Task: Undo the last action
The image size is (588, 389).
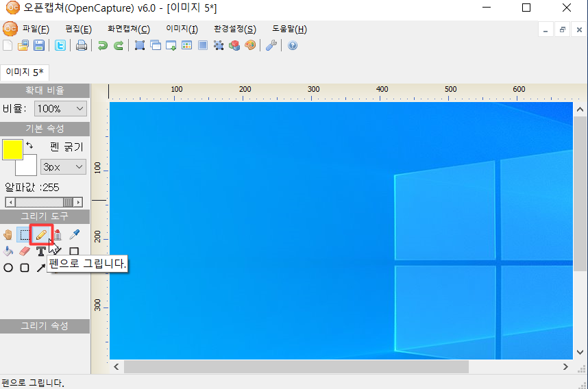Action: pos(102,45)
